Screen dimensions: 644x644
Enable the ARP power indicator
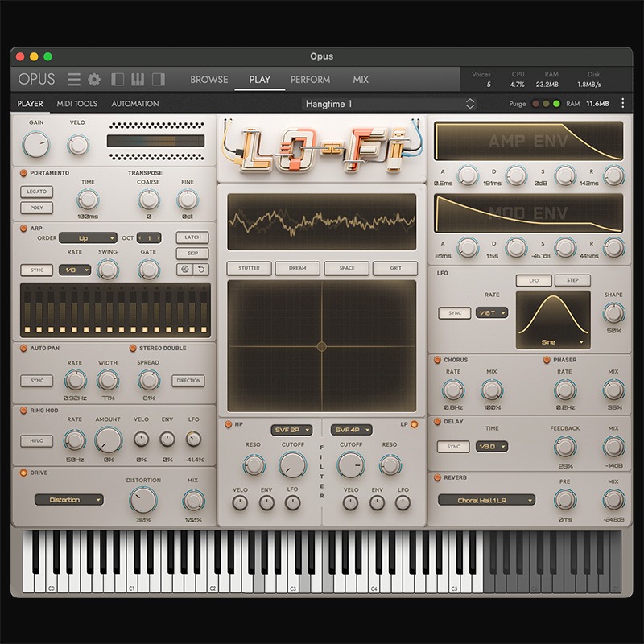coord(24,229)
